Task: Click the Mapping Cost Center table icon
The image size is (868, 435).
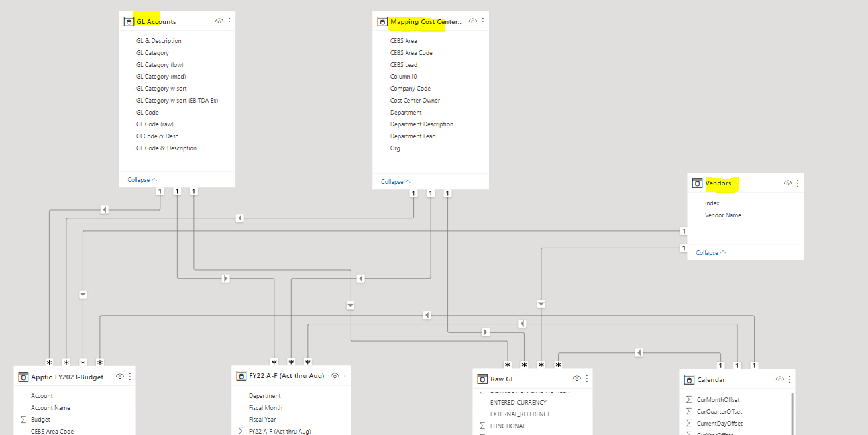Action: (382, 22)
